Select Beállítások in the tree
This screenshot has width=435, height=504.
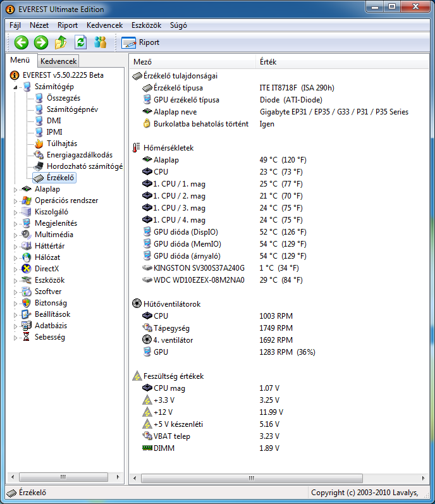coord(52,314)
